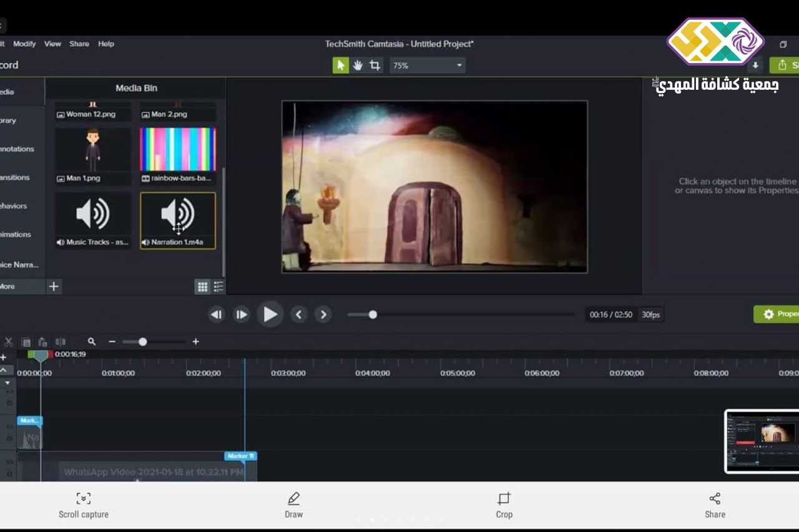
Task: Click the add media plus icon in Media Bin
Action: coord(54,286)
